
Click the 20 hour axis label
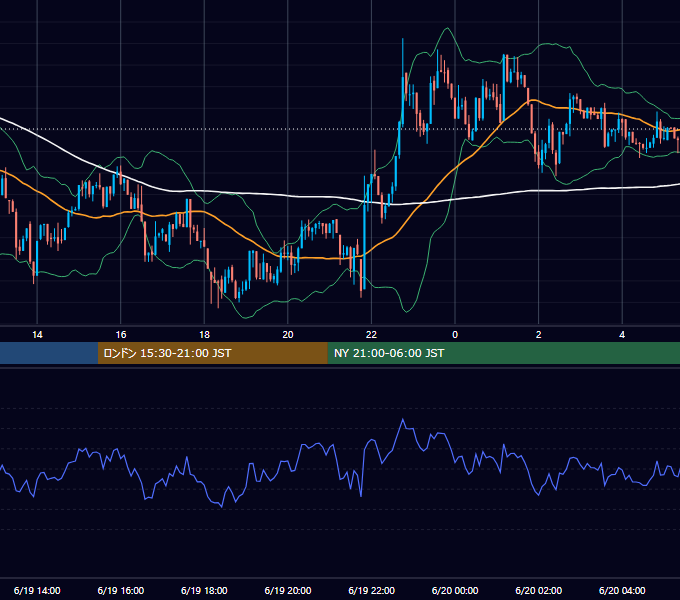[288, 335]
